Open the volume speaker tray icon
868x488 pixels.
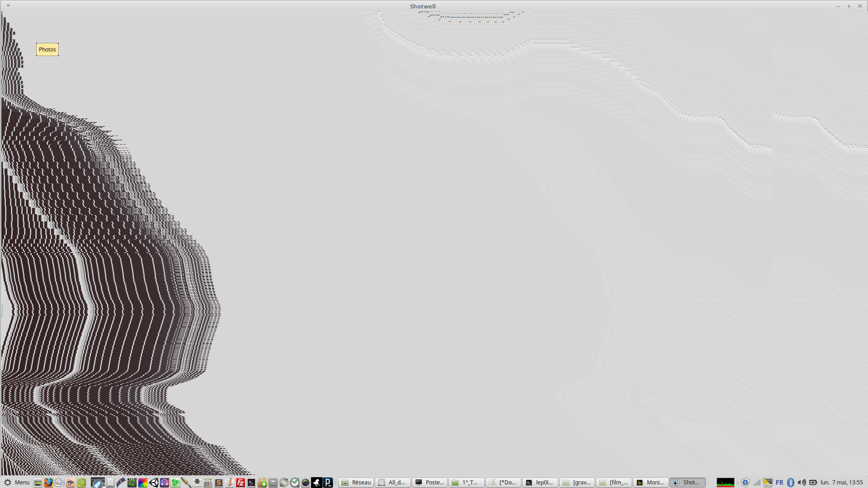[802, 483]
